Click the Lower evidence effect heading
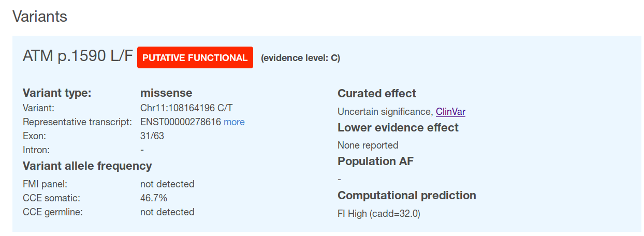This screenshot has height=236, width=644. [x=398, y=128]
